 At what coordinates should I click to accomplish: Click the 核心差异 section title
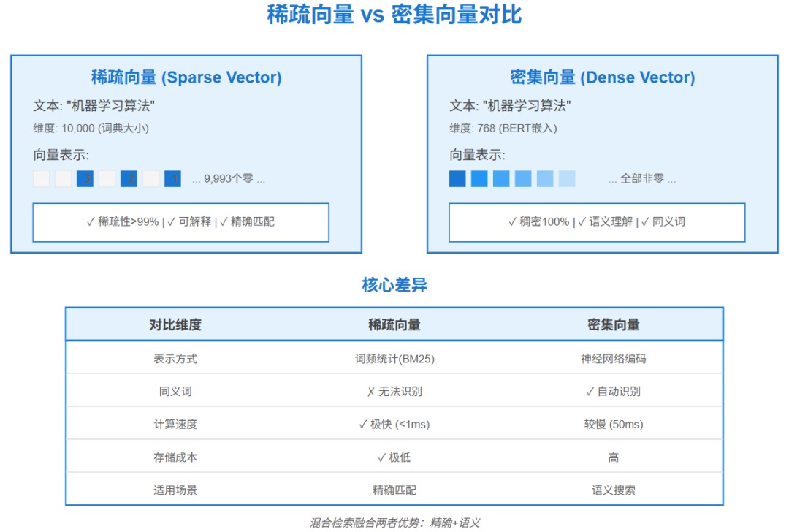click(394, 285)
